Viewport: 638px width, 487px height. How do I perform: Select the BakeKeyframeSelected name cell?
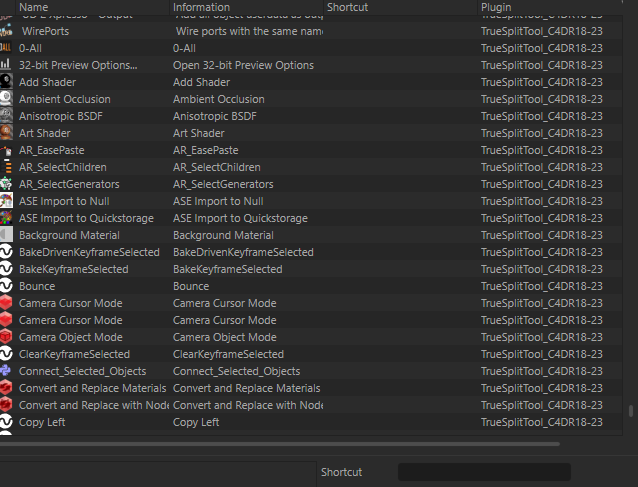point(74,269)
